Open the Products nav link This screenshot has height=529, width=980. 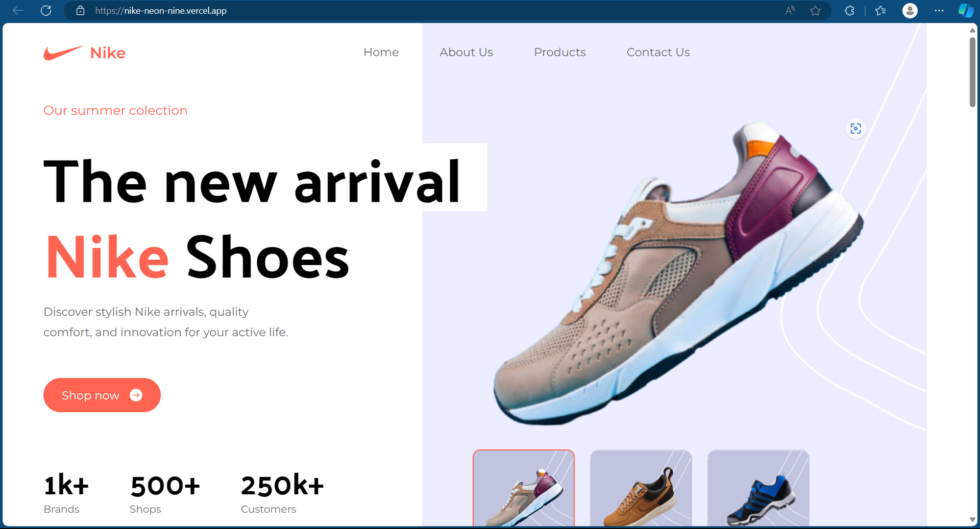point(560,52)
